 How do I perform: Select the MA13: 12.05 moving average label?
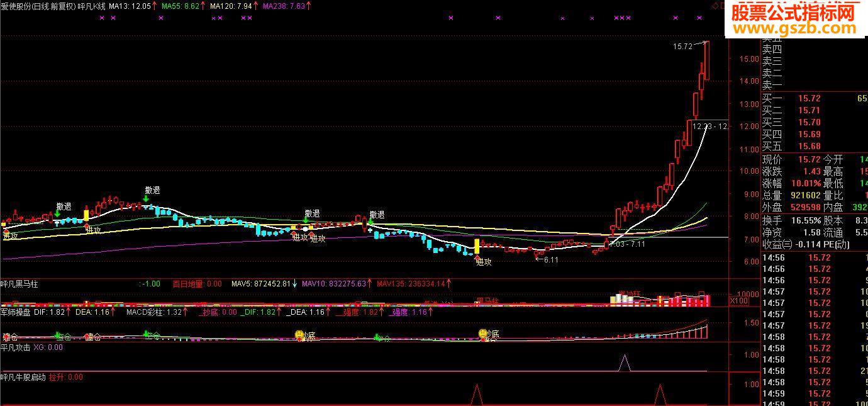coord(133,6)
